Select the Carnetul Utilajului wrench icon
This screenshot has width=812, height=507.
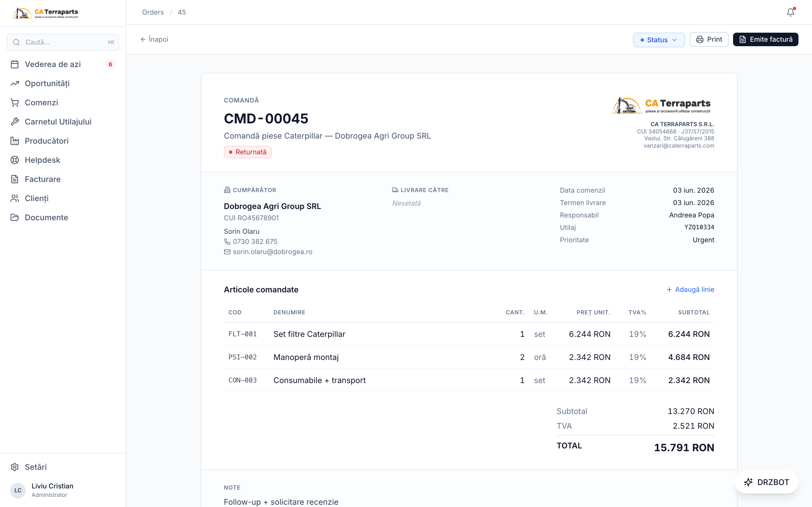click(14, 121)
